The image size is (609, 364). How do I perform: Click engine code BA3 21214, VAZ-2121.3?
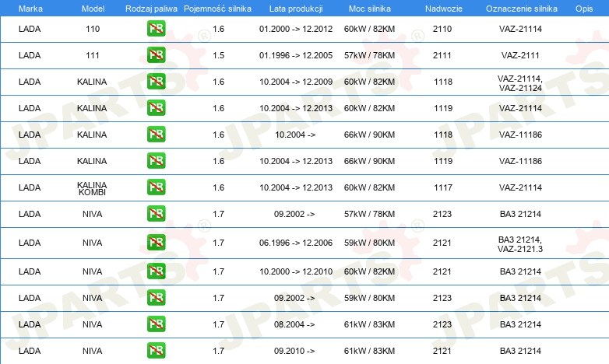coord(520,244)
